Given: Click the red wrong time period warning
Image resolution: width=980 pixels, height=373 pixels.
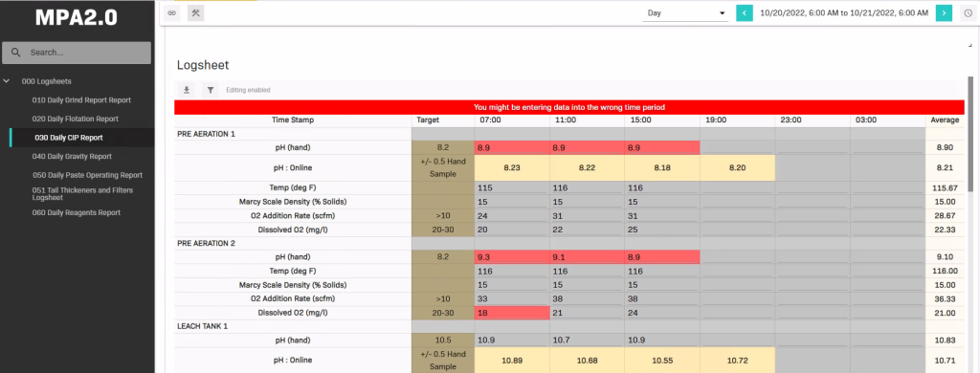Looking at the screenshot, I should click(x=569, y=107).
